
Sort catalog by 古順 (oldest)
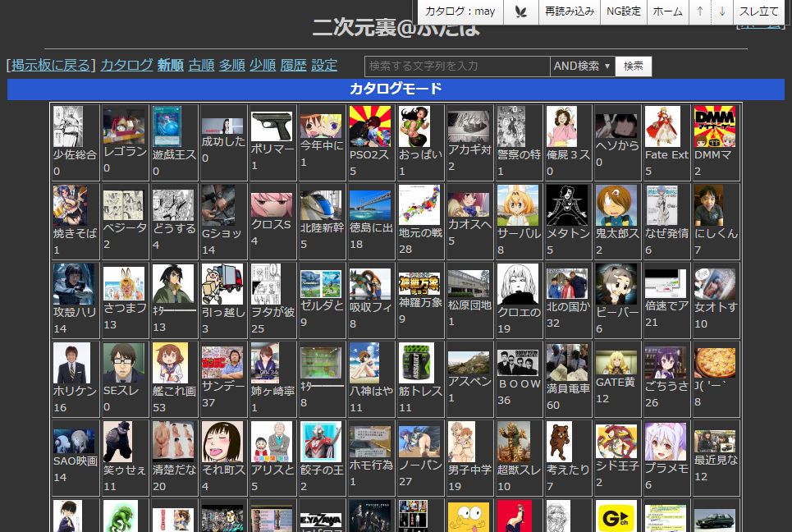[201, 65]
